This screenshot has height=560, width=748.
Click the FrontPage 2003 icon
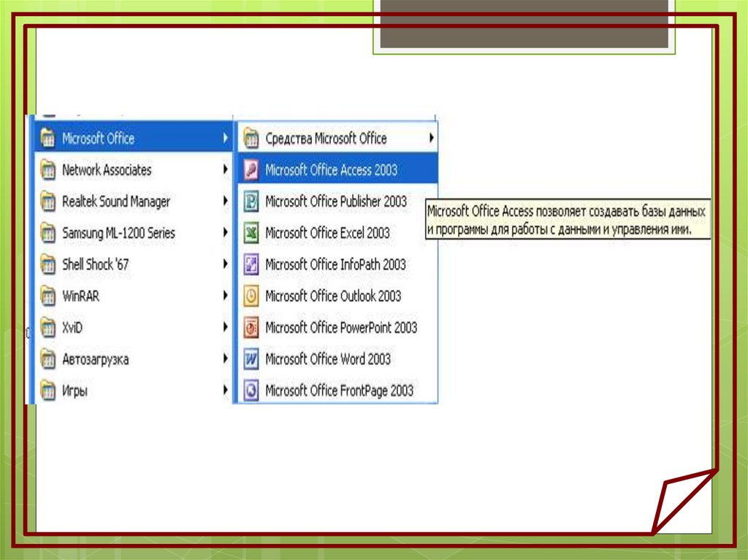(x=251, y=390)
